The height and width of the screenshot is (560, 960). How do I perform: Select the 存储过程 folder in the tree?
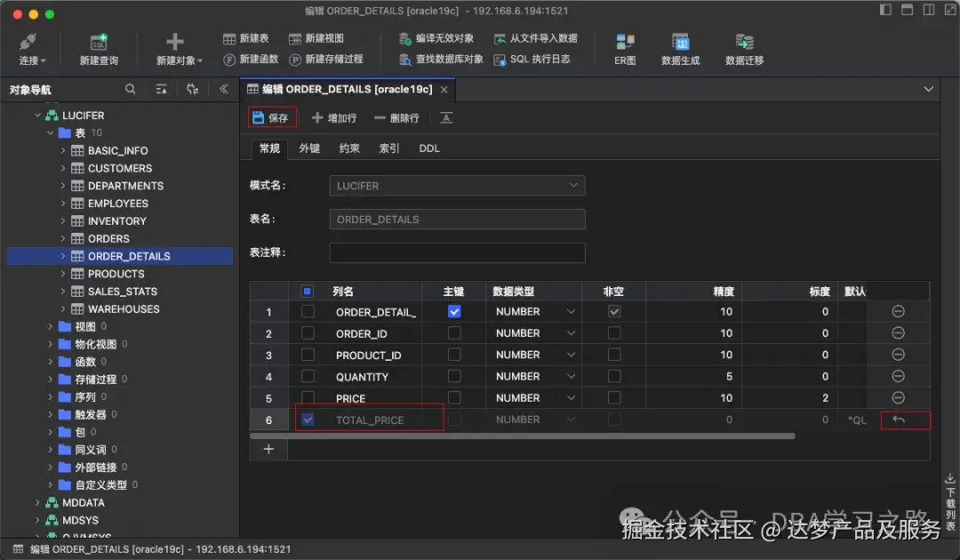pyautogui.click(x=95, y=380)
